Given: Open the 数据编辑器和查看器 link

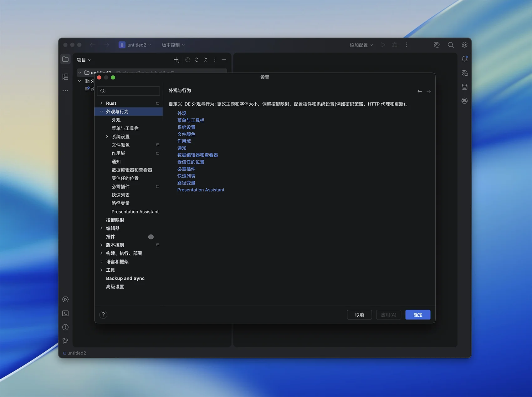Looking at the screenshot, I should (x=197, y=155).
